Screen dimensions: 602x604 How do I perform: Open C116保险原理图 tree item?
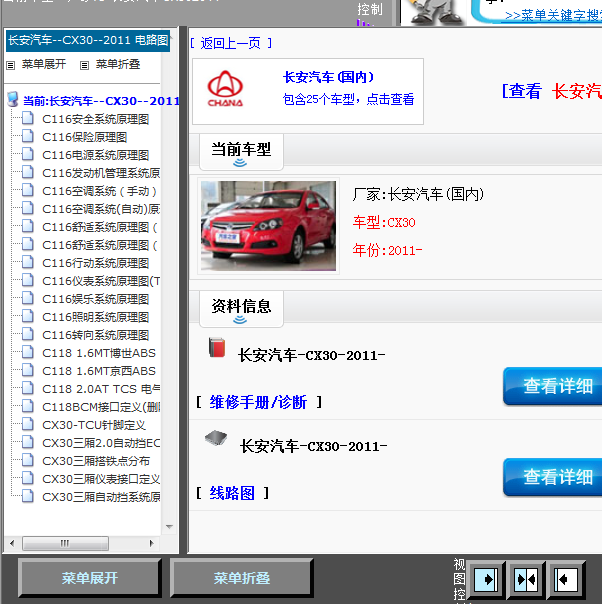pos(85,137)
